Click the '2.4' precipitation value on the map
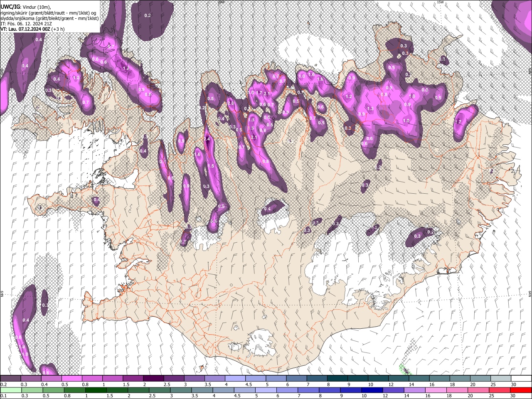 click(207, 139)
